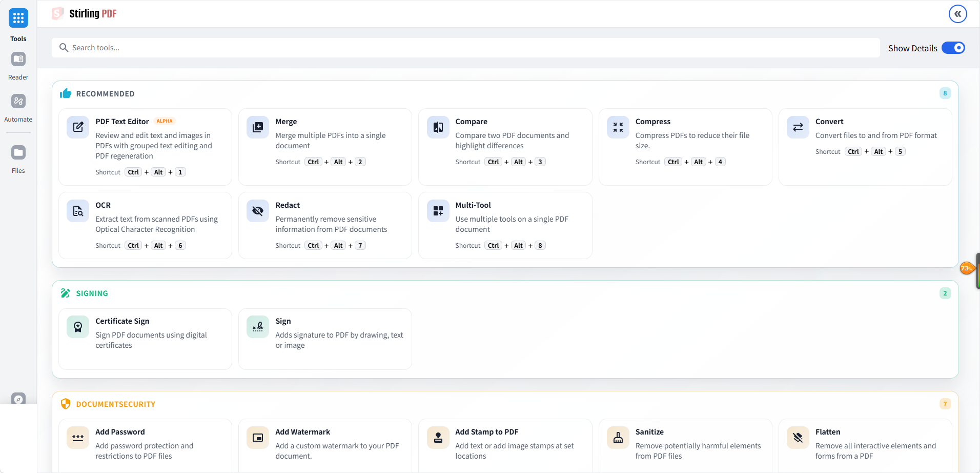Click the ALPHA badge on PDF Text Editor

[x=165, y=121]
